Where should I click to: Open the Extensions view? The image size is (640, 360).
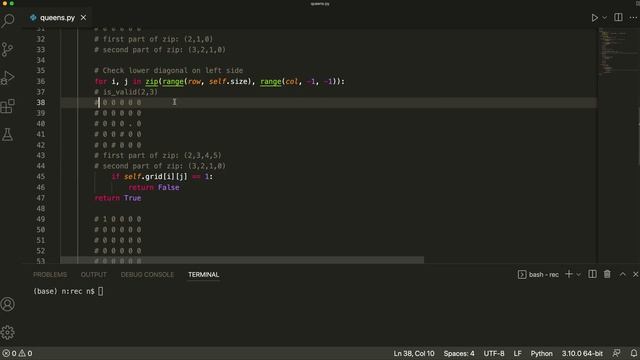click(x=8, y=106)
